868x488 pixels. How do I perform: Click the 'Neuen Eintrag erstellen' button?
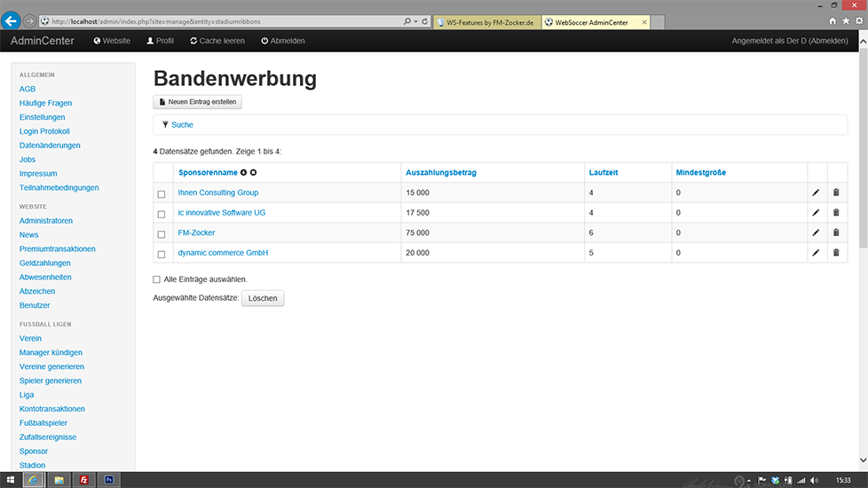(x=198, y=102)
